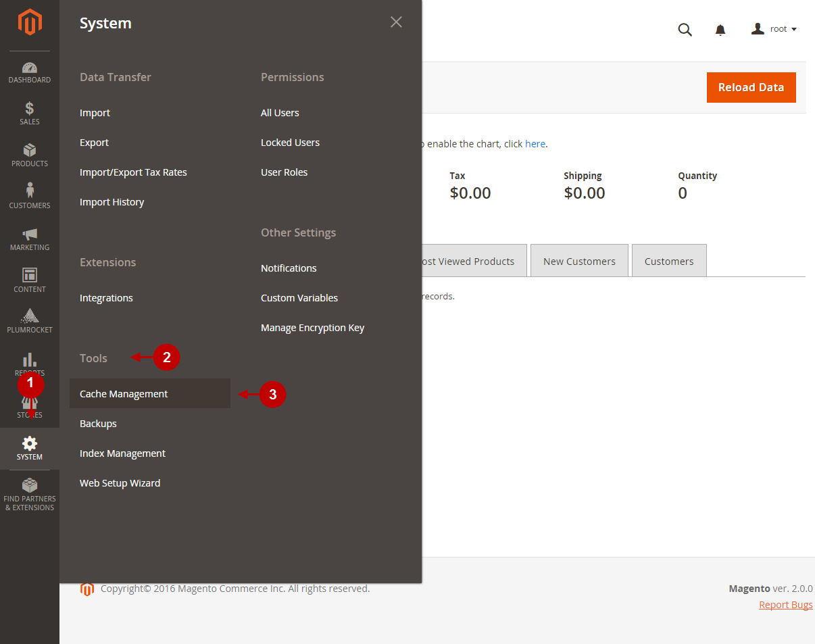Open Index Management menu item
This screenshot has width=815, height=644.
pyautogui.click(x=122, y=453)
